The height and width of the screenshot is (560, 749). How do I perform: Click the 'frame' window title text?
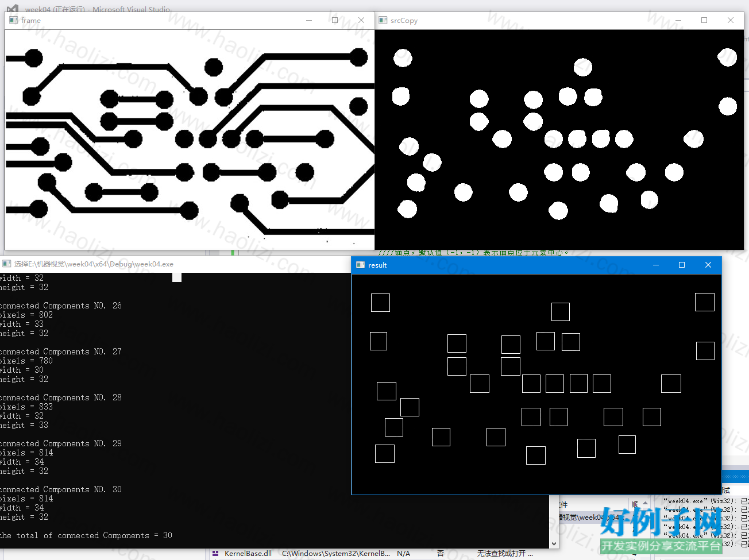(31, 20)
